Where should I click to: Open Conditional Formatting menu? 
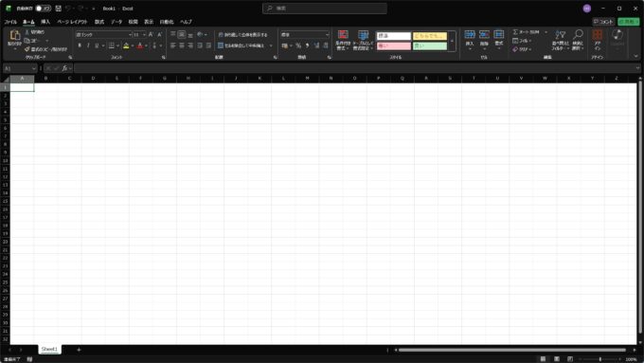coord(343,41)
